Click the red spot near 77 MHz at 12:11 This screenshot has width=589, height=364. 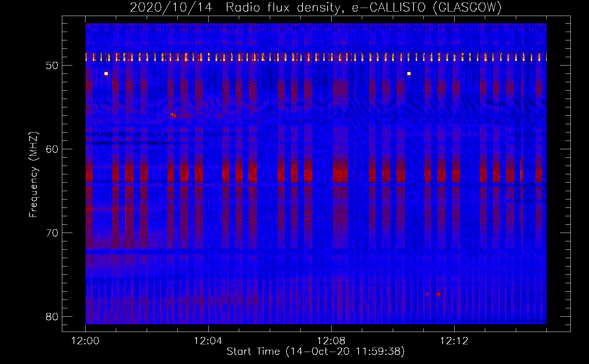point(438,294)
